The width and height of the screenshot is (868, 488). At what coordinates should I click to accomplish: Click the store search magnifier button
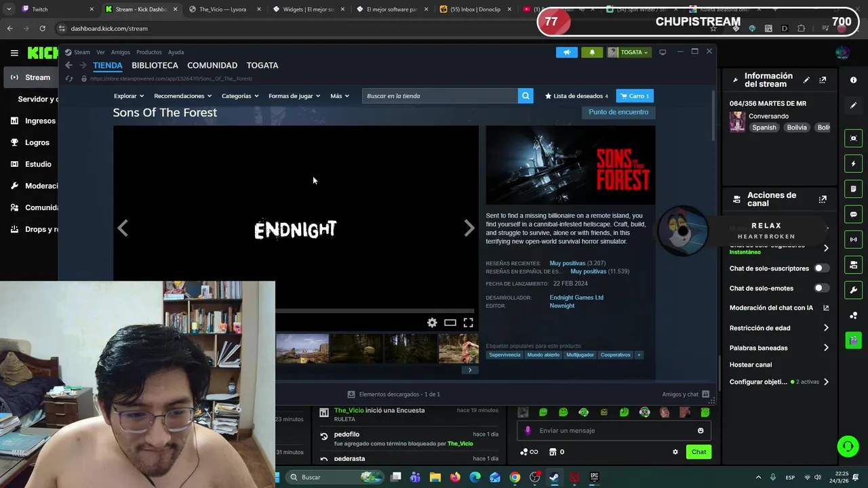pos(526,96)
